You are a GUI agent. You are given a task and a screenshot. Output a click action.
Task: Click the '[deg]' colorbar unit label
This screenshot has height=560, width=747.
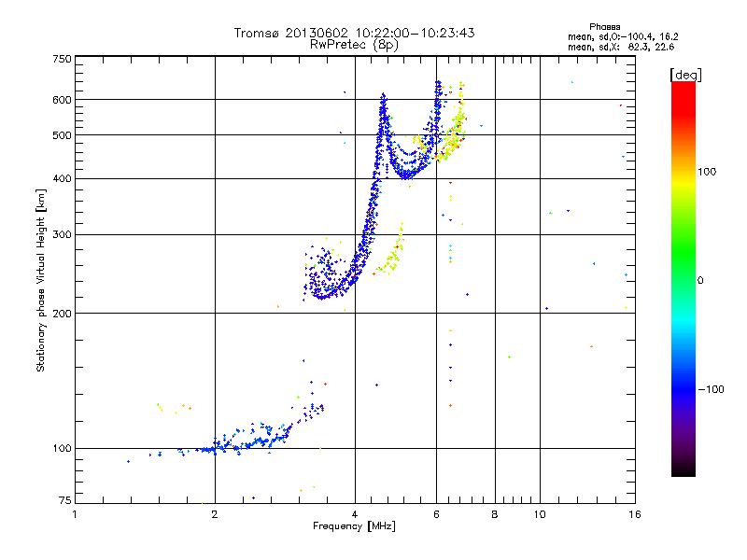(x=685, y=76)
